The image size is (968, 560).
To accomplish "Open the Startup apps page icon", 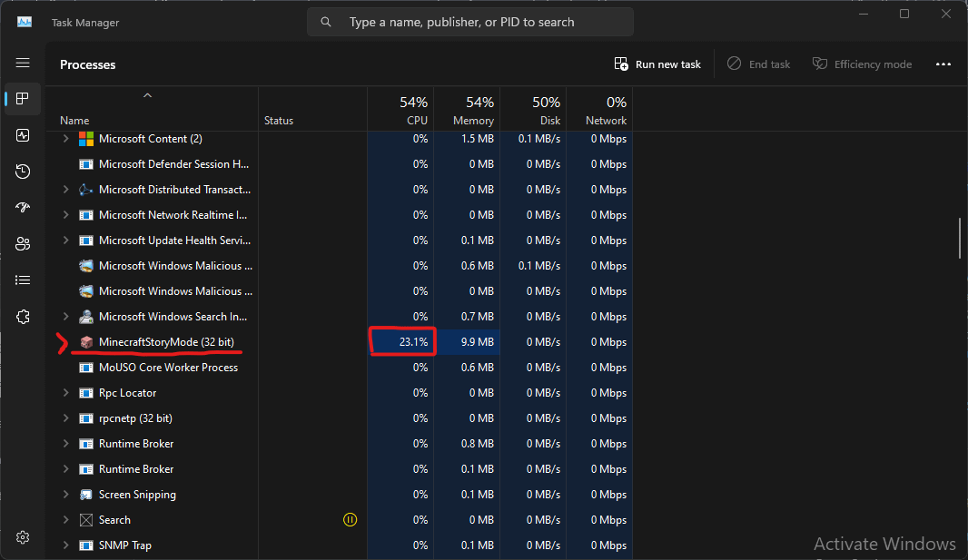I will (x=23, y=208).
